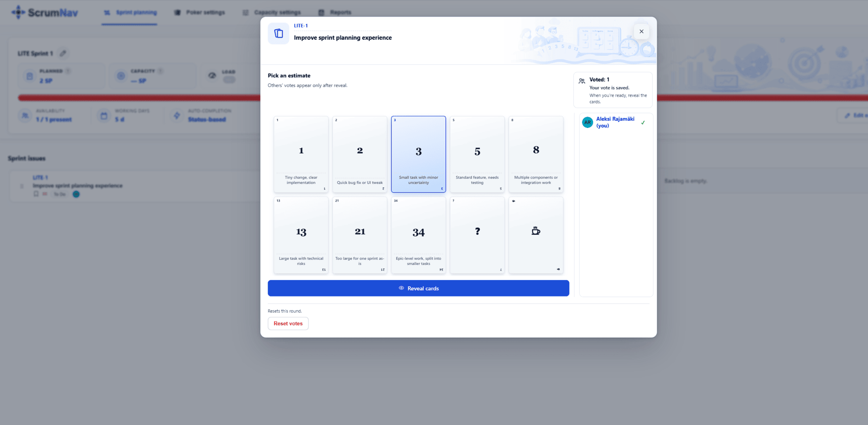This screenshot has height=425, width=868.
Task: Click the availability people icon
Action: tap(25, 115)
